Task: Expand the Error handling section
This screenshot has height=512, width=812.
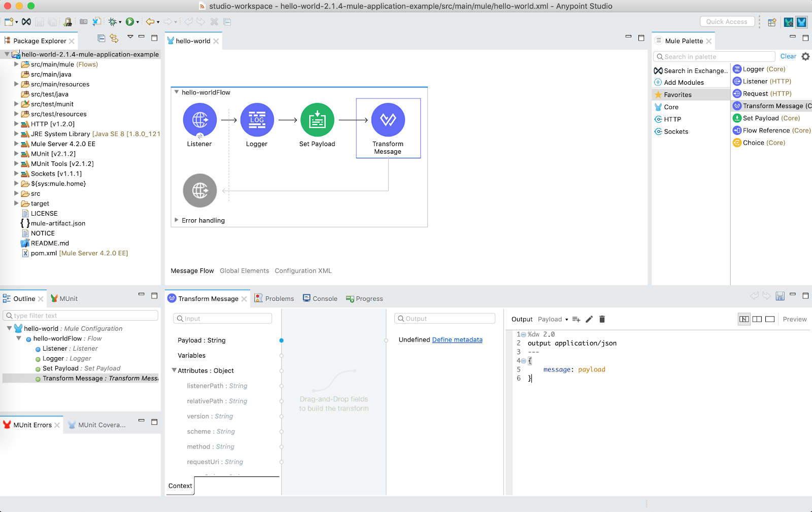Action: click(177, 220)
